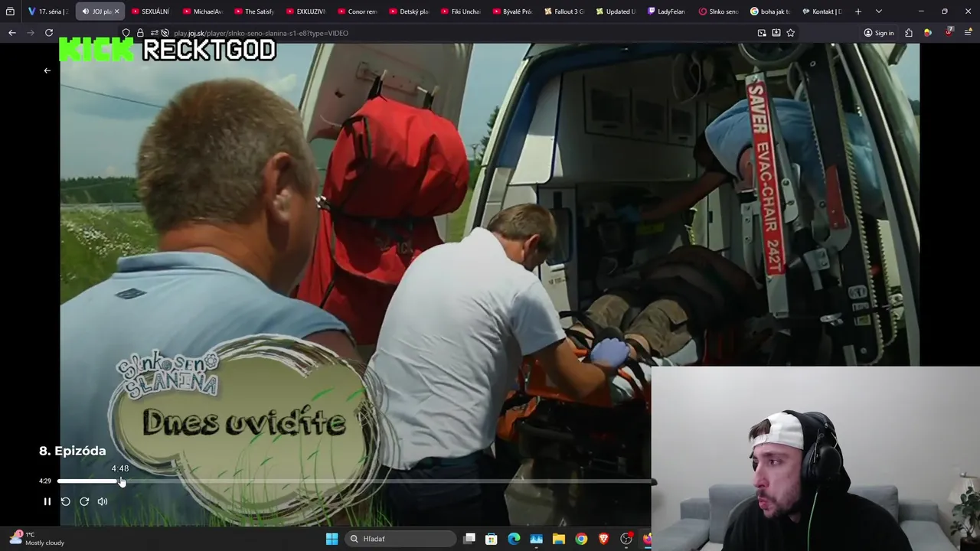
Task: Click the Sign in account button
Action: (x=879, y=33)
